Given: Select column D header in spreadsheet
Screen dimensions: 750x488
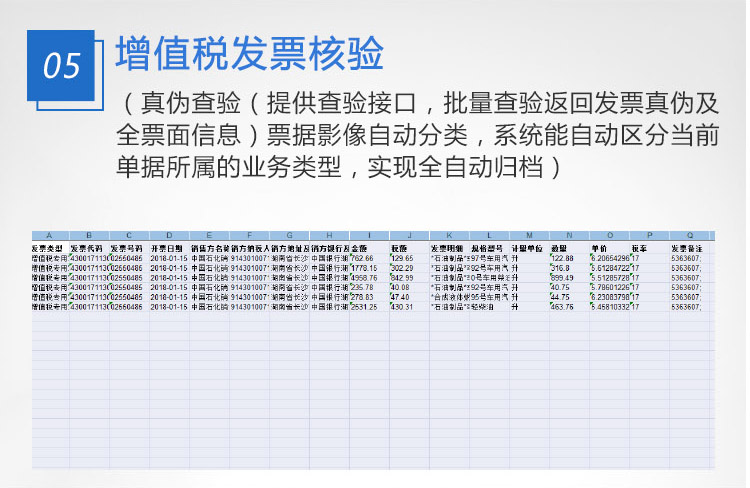Looking at the screenshot, I should coord(169,235).
